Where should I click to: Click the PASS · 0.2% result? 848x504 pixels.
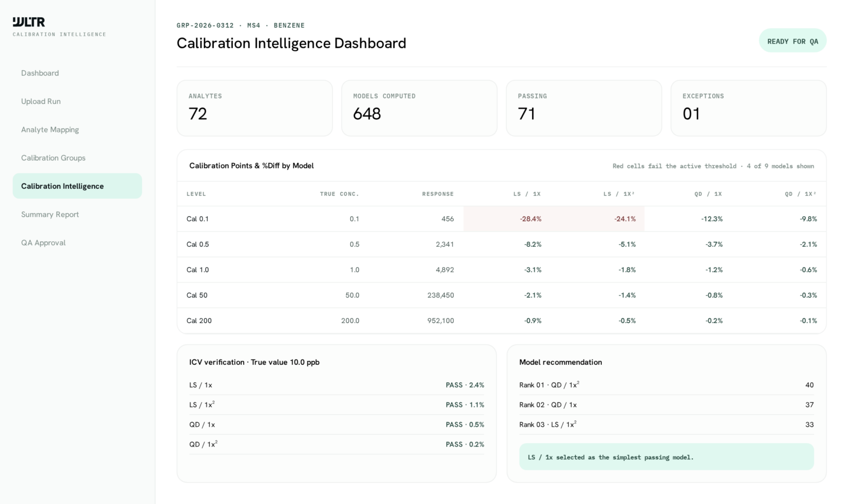pos(465,444)
